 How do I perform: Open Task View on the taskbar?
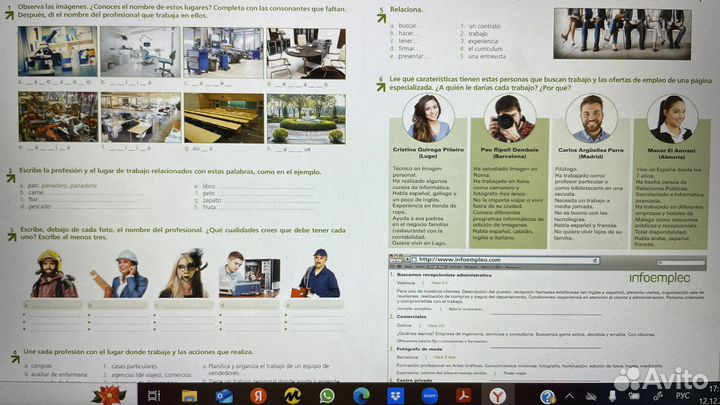coord(154,396)
